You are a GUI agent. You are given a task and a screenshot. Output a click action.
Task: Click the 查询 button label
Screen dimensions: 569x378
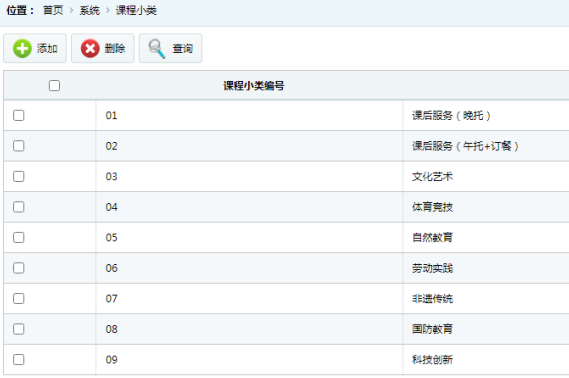click(183, 48)
